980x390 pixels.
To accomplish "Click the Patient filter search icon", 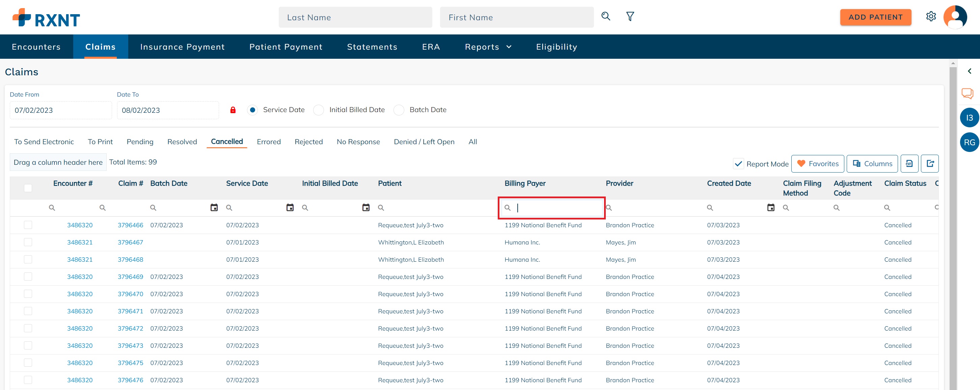I will (x=381, y=208).
